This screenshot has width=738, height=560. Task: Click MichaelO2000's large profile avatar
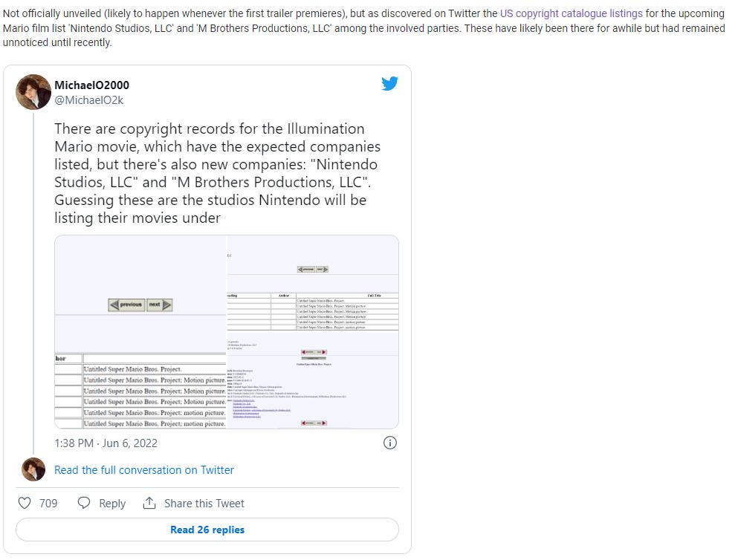33,92
